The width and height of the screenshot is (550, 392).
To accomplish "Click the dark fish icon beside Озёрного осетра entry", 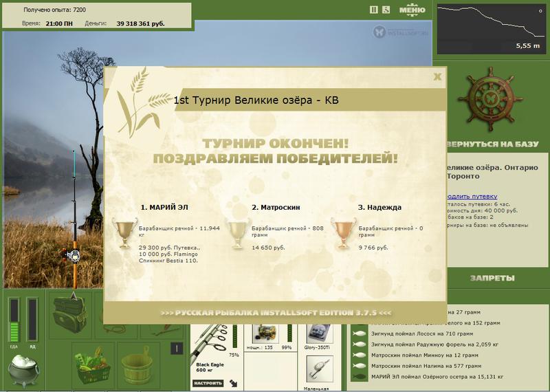I will pos(360,377).
